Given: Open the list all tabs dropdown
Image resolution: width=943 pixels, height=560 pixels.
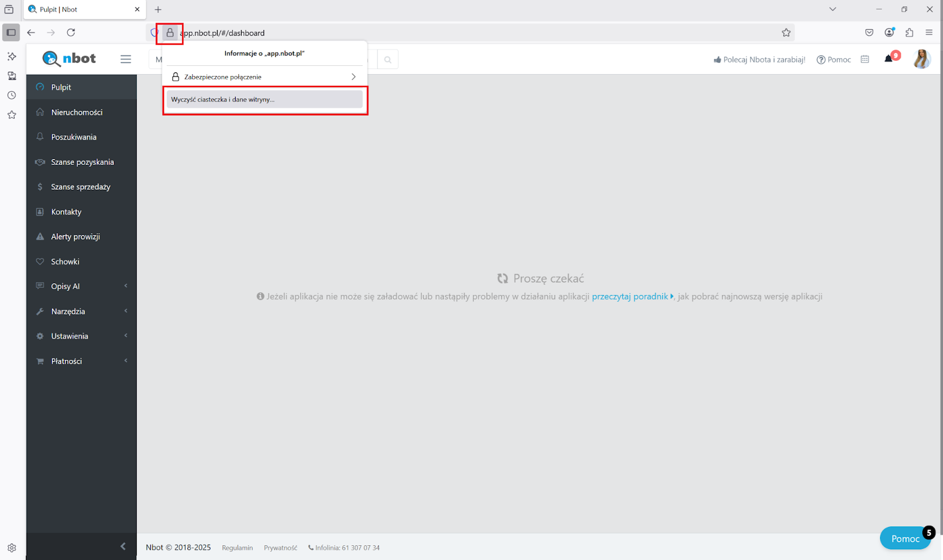Looking at the screenshot, I should (x=832, y=9).
